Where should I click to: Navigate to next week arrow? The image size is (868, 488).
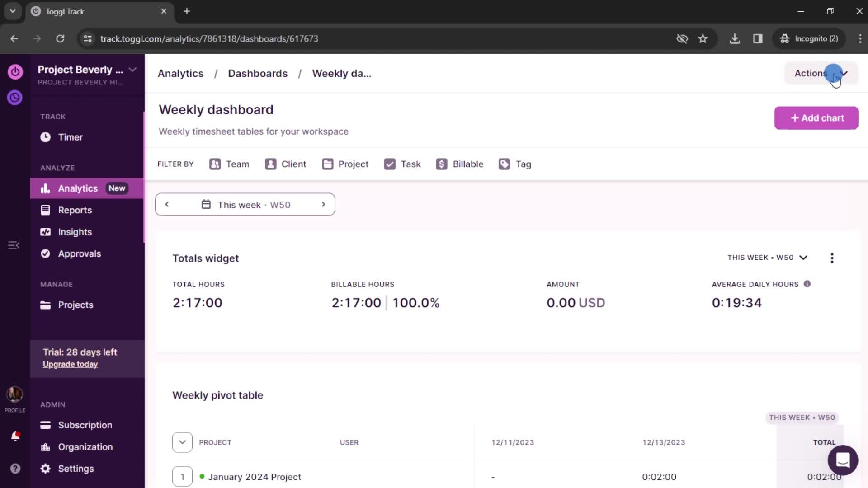tap(323, 204)
